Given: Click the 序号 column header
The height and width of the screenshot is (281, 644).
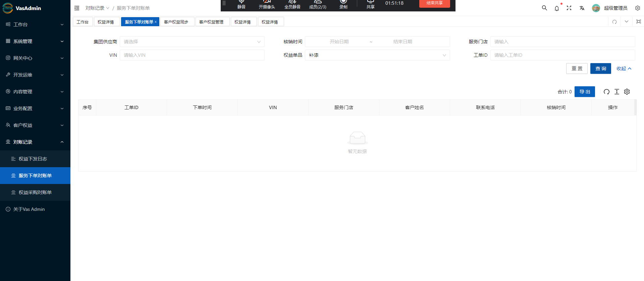Looking at the screenshot, I should click(87, 107).
